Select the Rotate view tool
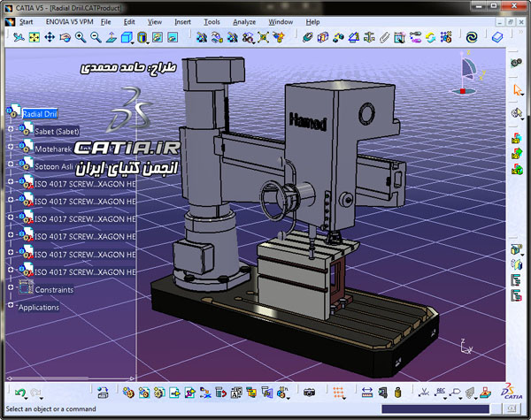Image resolution: width=531 pixels, height=420 pixels. (x=65, y=37)
